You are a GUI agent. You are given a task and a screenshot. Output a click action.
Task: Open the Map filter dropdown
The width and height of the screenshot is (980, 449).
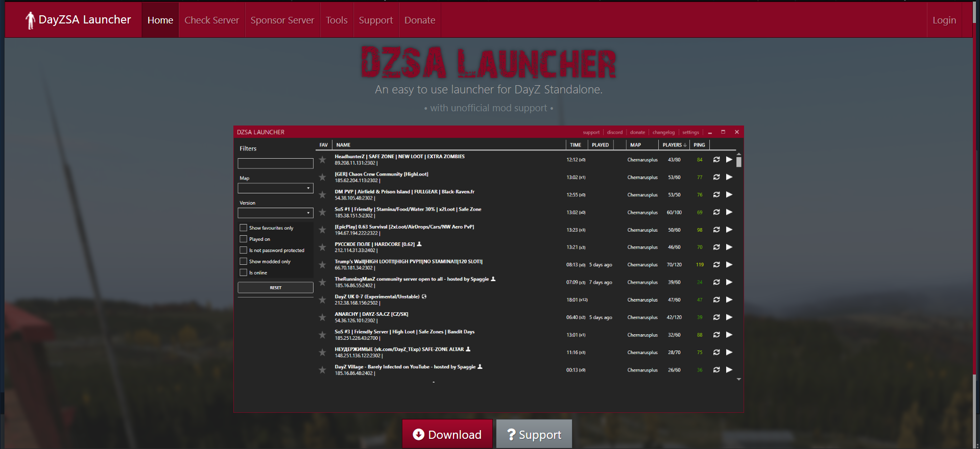pyautogui.click(x=275, y=188)
